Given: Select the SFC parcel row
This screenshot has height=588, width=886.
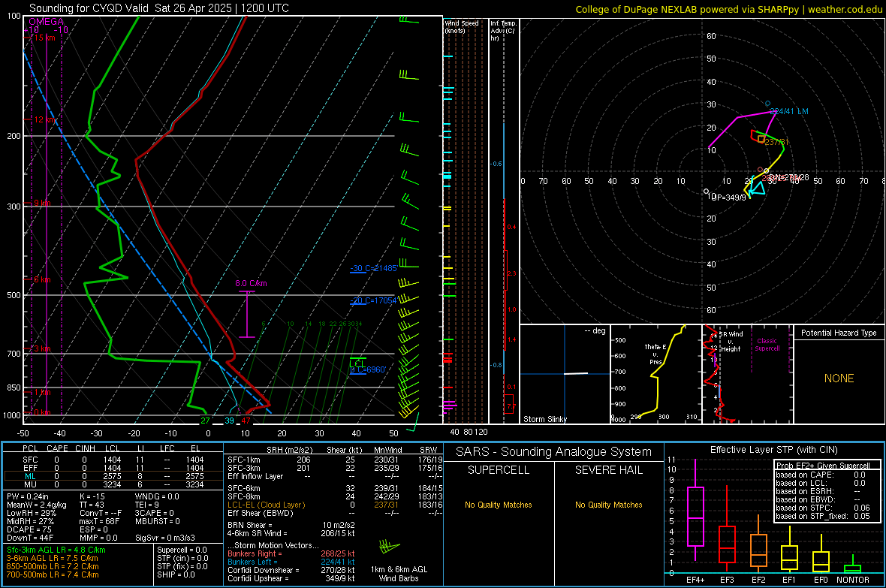Looking at the screenshot, I should (113, 460).
